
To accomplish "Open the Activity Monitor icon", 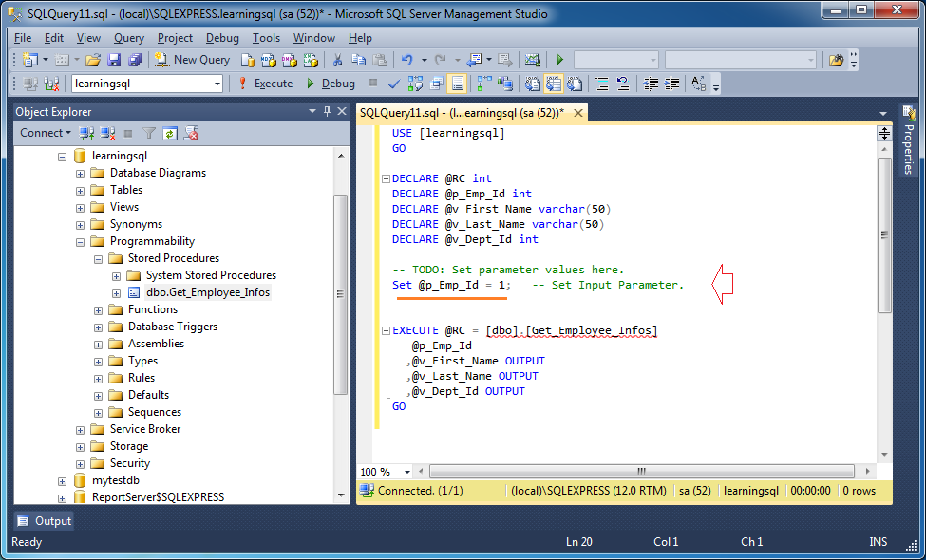I will coord(533,60).
